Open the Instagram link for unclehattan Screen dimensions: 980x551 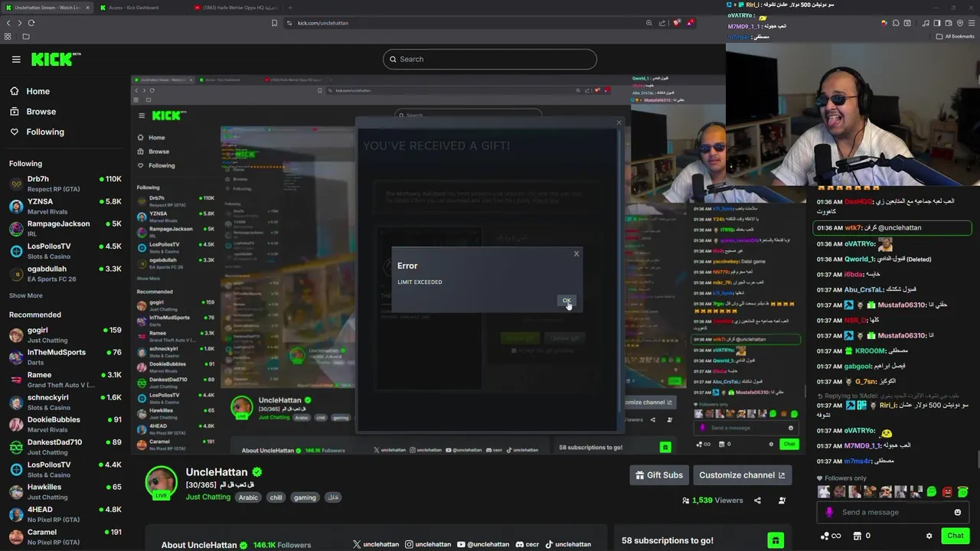428,545
